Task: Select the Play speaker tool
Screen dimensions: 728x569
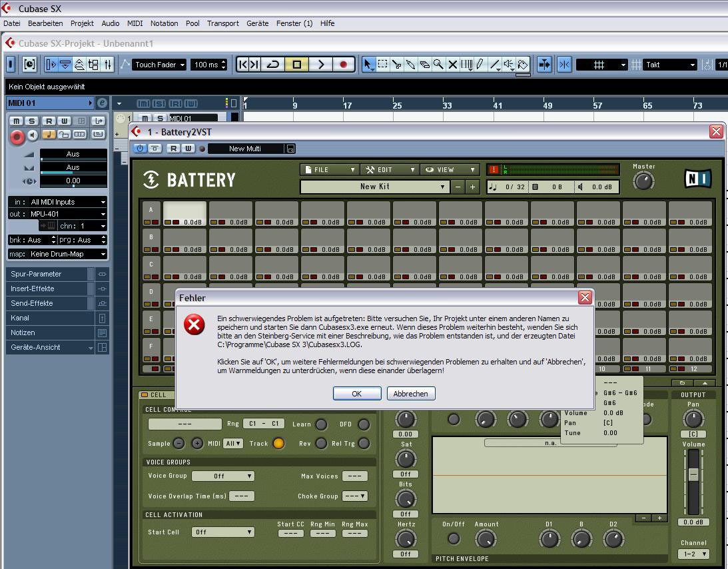Action: point(509,65)
